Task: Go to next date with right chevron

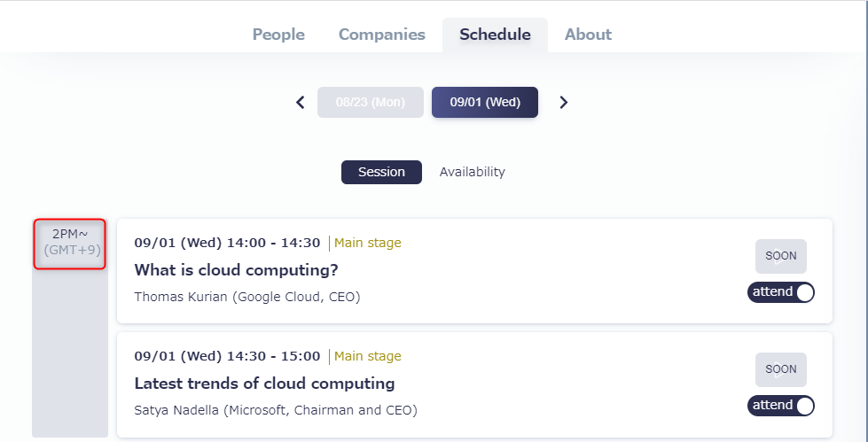Action: (x=564, y=103)
